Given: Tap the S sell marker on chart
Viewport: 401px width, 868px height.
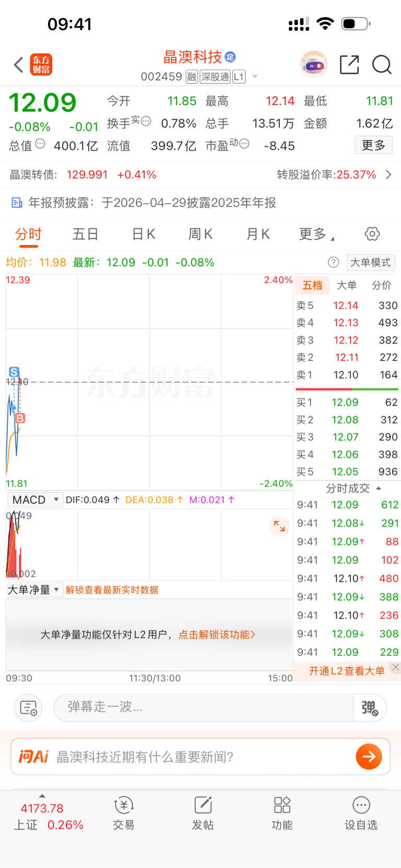Looking at the screenshot, I should (14, 372).
